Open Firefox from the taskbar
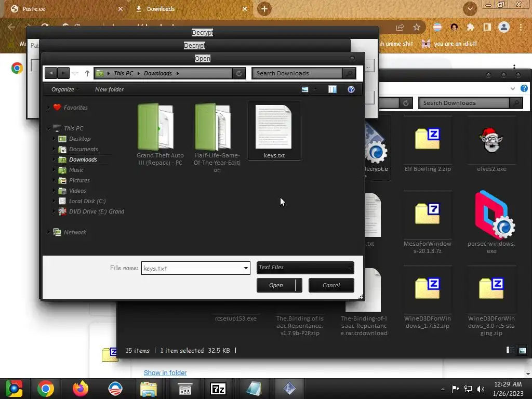 click(x=81, y=389)
